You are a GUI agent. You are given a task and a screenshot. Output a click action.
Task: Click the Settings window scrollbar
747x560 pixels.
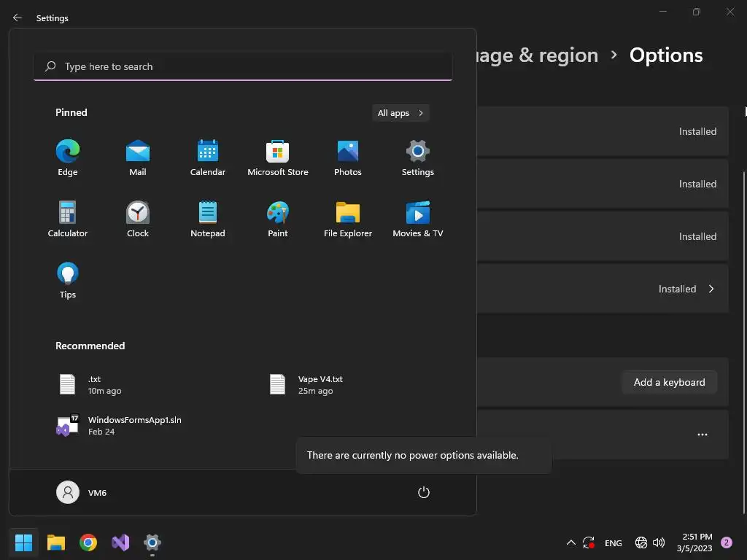coord(745,343)
